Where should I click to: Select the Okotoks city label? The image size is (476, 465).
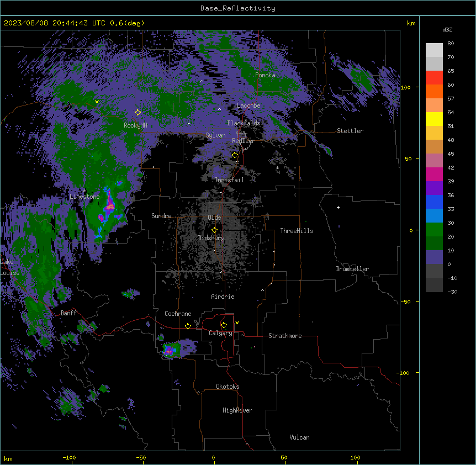228,387
